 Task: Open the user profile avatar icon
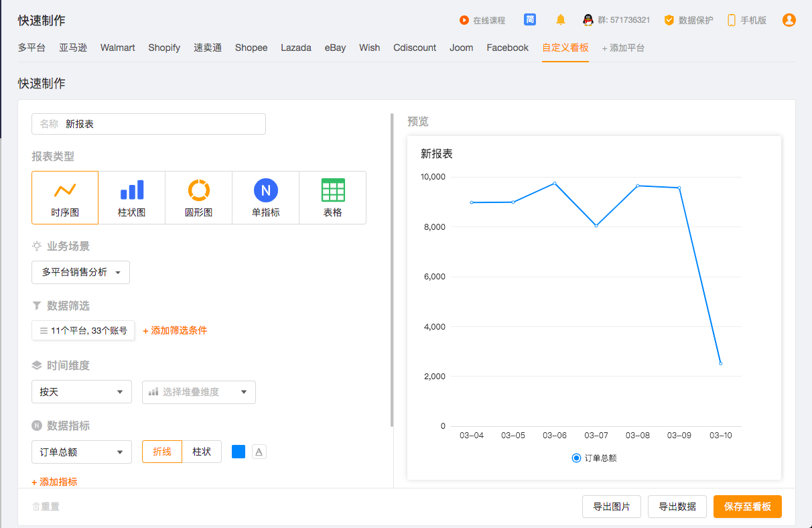[x=789, y=20]
